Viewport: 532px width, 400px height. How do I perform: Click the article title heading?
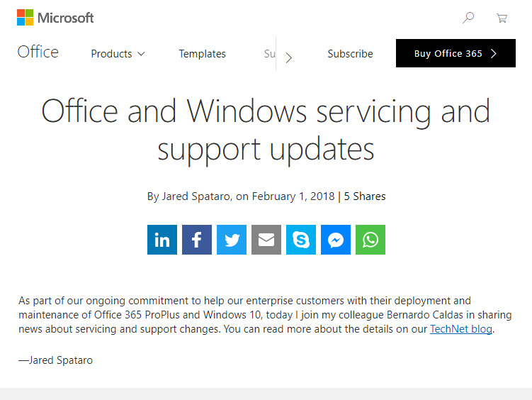[266, 130]
